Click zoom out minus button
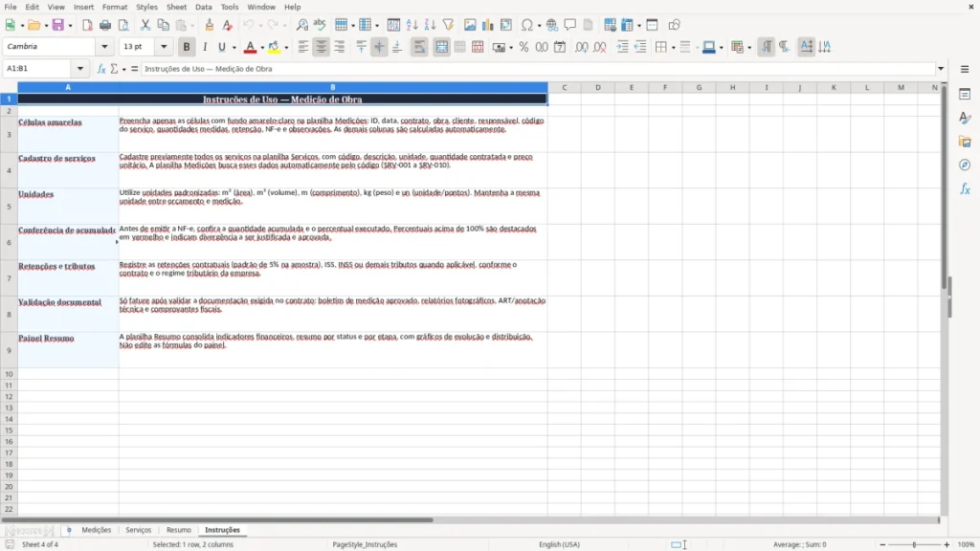This screenshot has width=980, height=551. coord(882,544)
